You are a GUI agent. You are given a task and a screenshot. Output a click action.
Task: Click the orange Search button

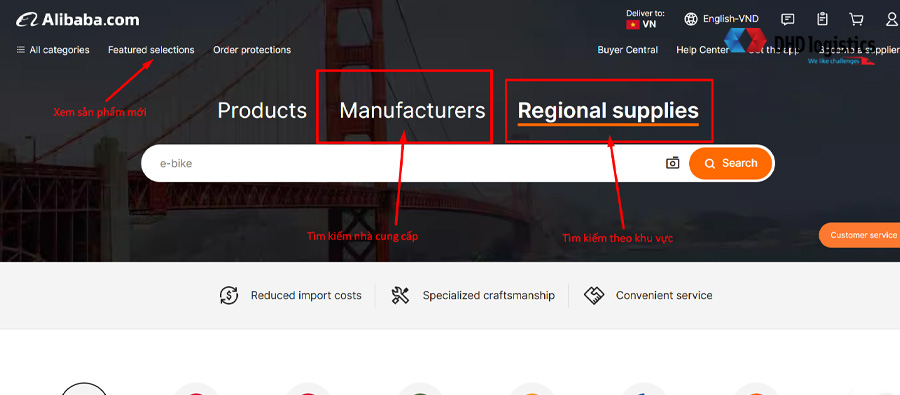pyautogui.click(x=731, y=163)
